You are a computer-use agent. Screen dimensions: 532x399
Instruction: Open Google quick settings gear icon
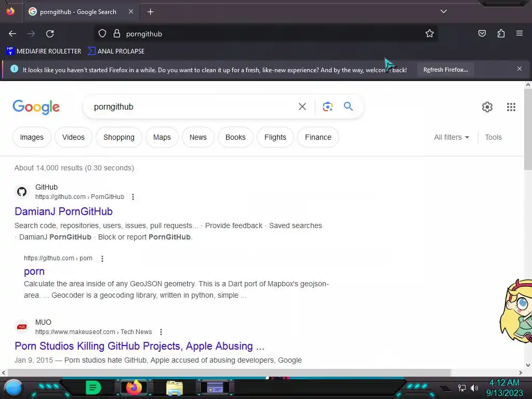[487, 107]
